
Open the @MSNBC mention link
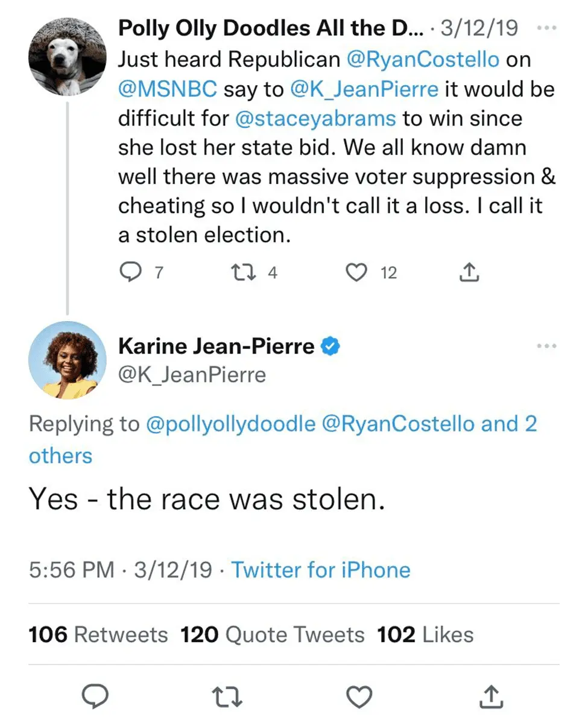click(x=167, y=89)
